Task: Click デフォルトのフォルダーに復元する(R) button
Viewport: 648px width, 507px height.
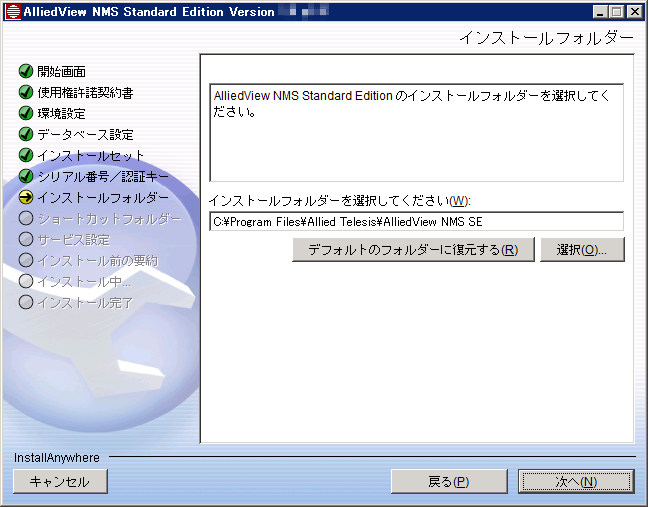Action: click(x=413, y=250)
